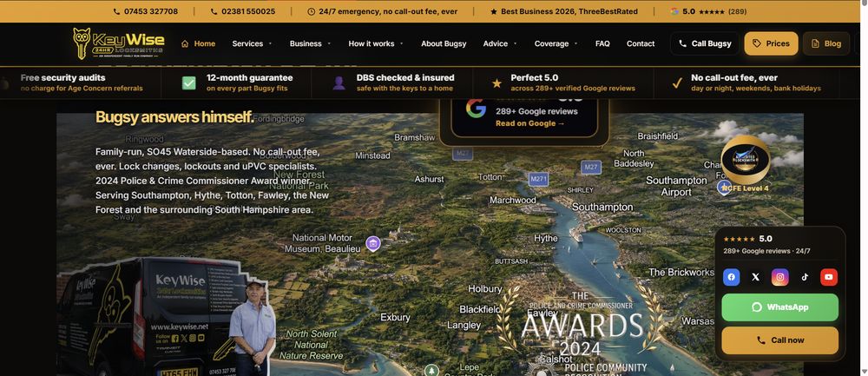Open the TikTok social icon

pyautogui.click(x=805, y=277)
